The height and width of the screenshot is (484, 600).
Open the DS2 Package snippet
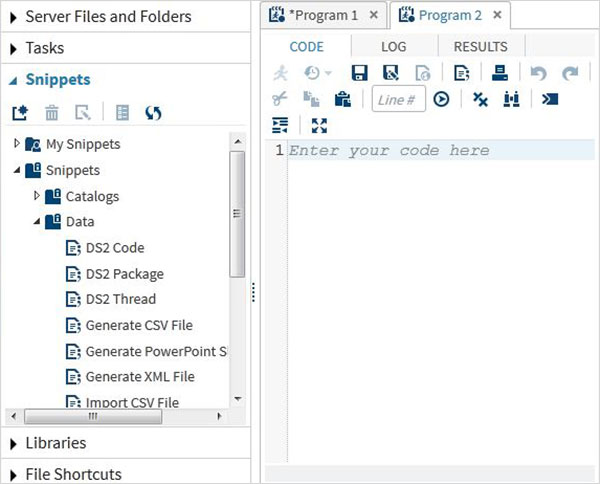(x=124, y=274)
